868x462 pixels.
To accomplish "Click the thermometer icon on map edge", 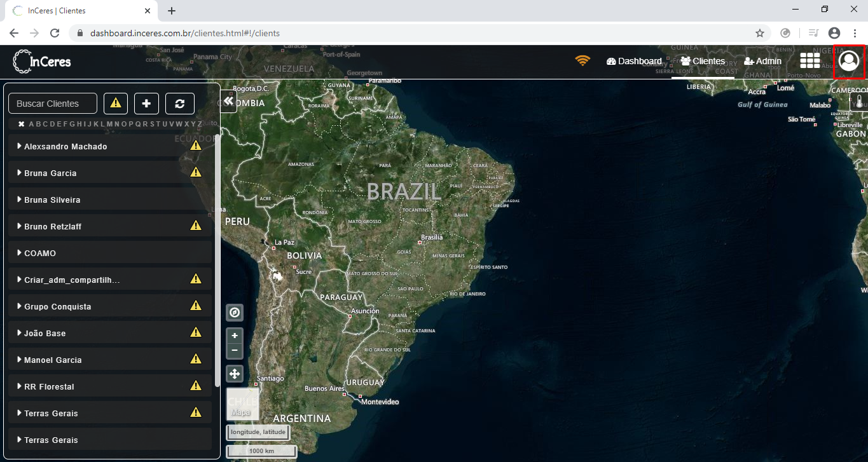I will tap(858, 102).
